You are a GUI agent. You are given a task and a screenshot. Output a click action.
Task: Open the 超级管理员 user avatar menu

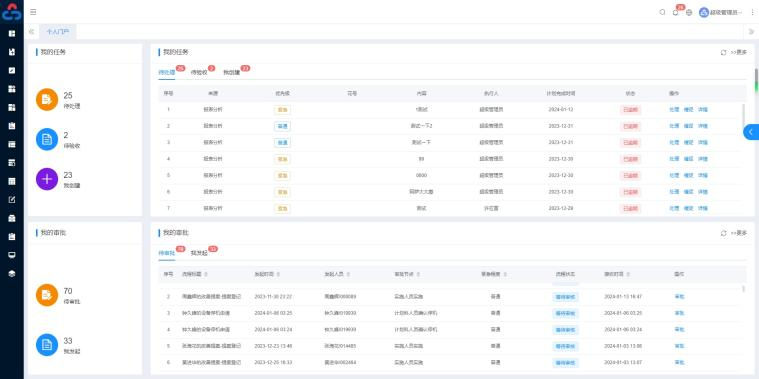pos(720,13)
